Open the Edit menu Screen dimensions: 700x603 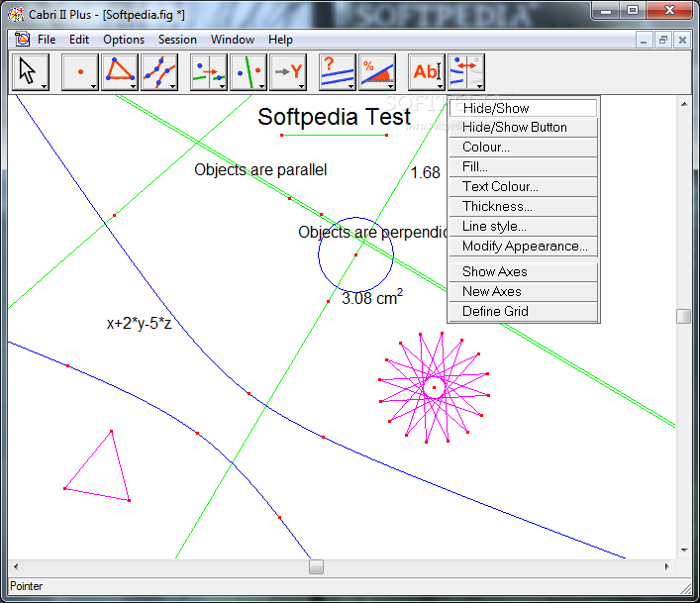[x=79, y=40]
